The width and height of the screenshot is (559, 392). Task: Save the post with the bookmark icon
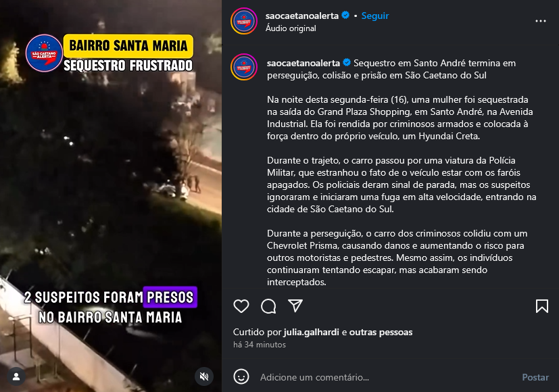(x=542, y=306)
